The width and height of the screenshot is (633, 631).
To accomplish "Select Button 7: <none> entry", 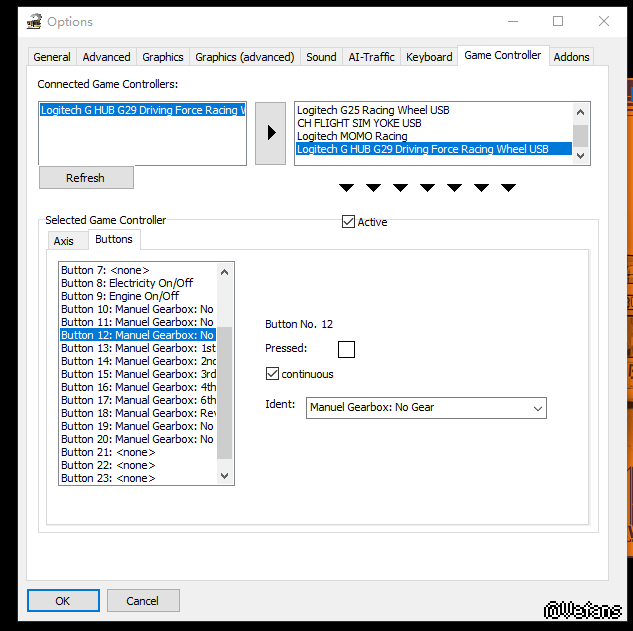I will pos(138,270).
